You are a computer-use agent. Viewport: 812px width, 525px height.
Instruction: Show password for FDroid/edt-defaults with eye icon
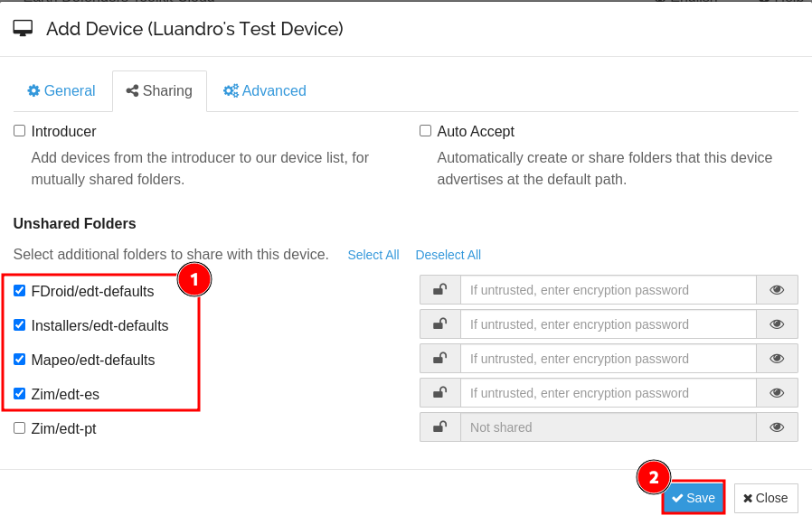pos(777,290)
